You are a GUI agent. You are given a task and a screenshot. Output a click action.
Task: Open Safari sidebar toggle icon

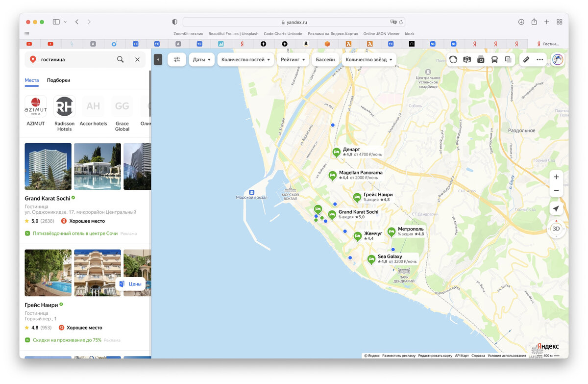click(56, 22)
